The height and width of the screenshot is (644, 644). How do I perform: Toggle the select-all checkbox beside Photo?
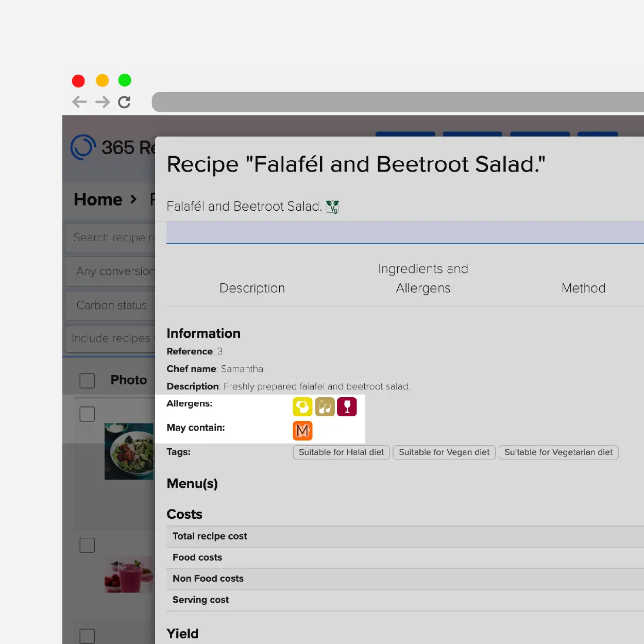[x=87, y=381]
